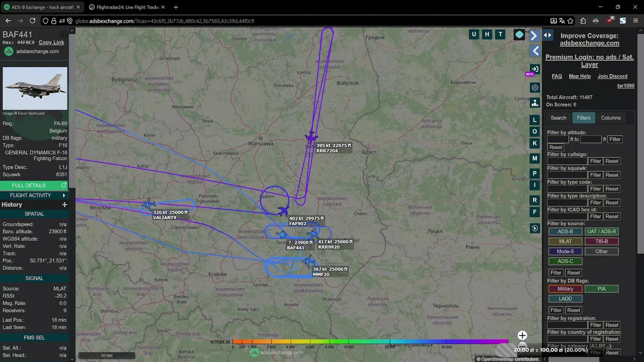Toggle the L map button

(x=535, y=120)
